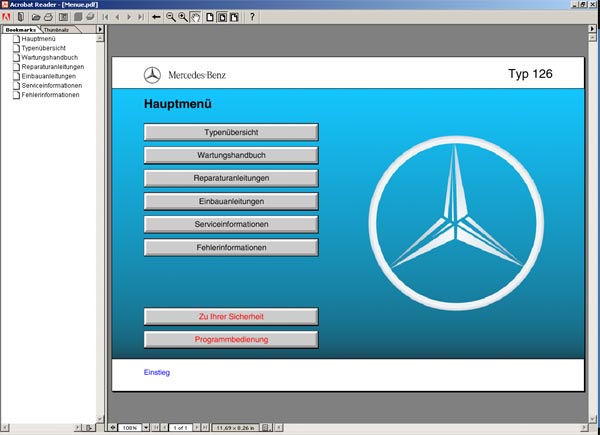Click the blue Einstieg link
Screen dimensions: 600x435
157,372
